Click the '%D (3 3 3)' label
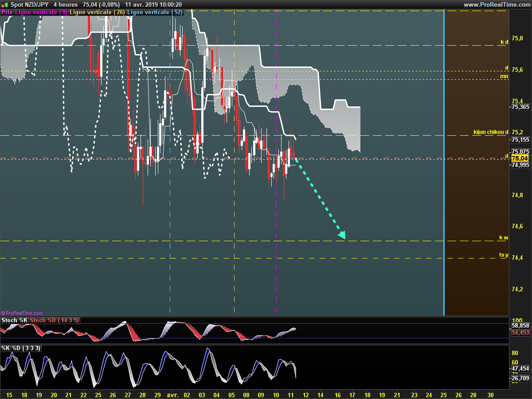 25,348
